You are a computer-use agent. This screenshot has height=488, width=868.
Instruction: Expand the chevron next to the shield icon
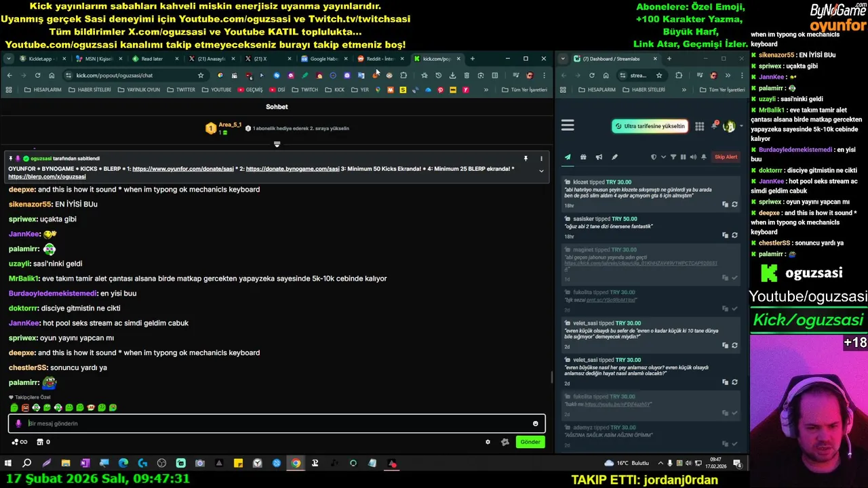click(x=663, y=157)
